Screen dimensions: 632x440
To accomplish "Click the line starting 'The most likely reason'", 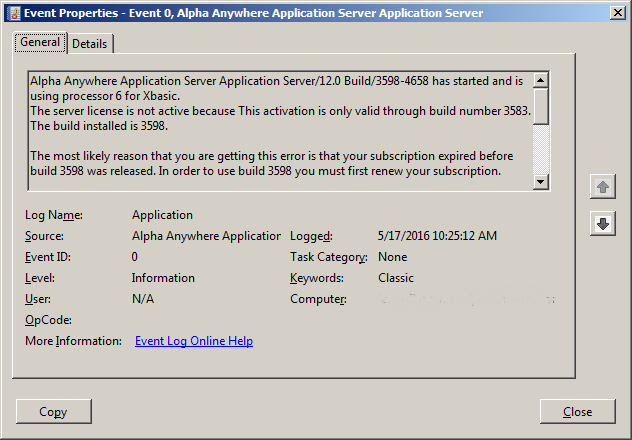I will coord(272,156).
